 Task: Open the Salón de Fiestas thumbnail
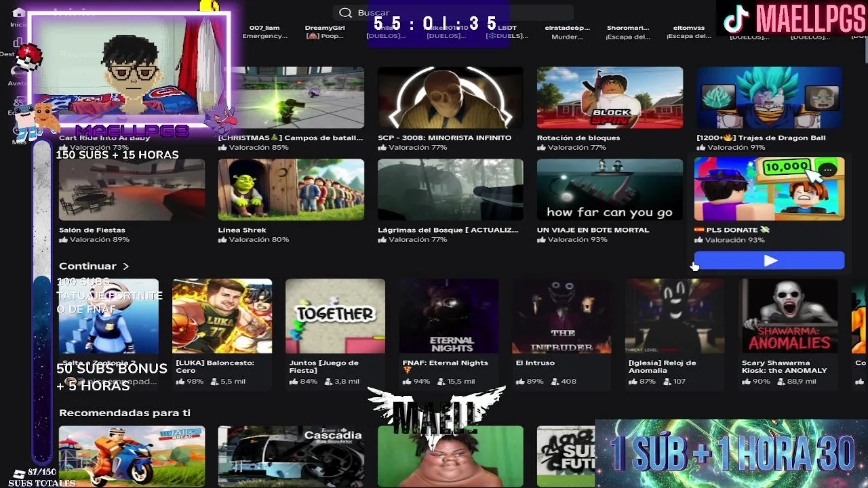[132, 190]
